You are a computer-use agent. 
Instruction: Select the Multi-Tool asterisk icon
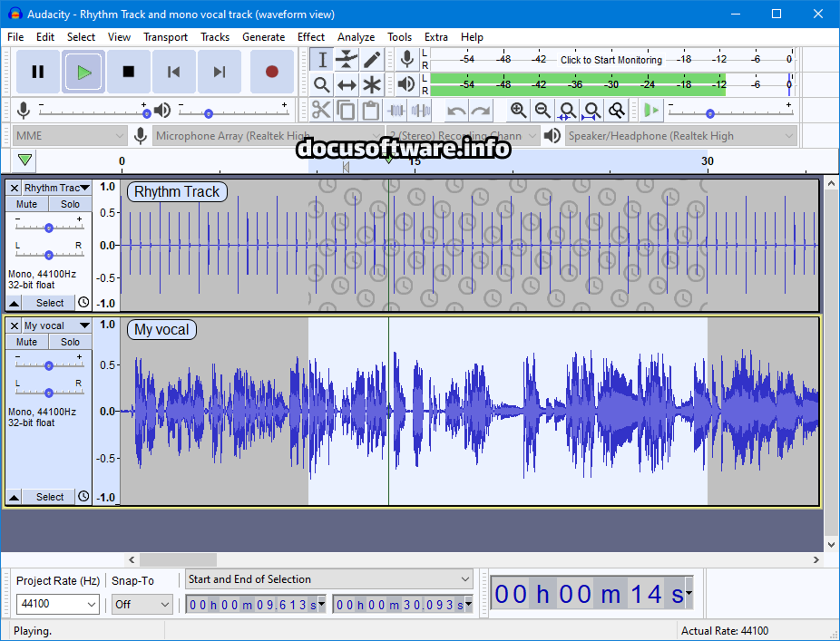371,84
